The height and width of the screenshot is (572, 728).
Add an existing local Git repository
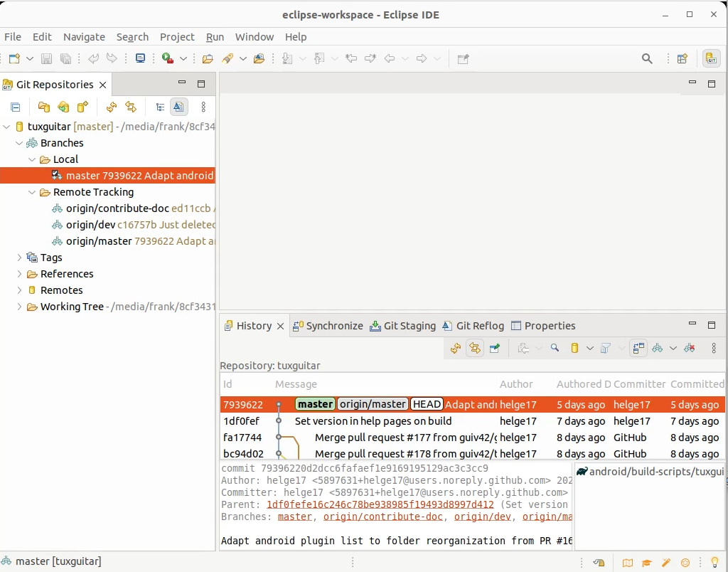[x=43, y=107]
